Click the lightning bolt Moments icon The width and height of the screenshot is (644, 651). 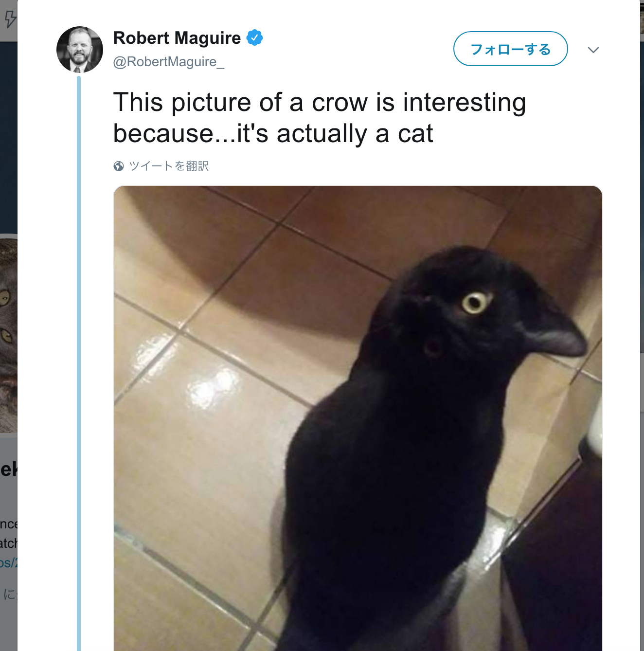pos(10,19)
